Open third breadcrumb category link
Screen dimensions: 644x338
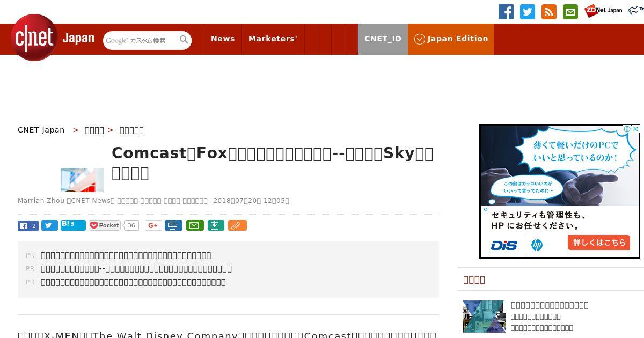click(131, 130)
